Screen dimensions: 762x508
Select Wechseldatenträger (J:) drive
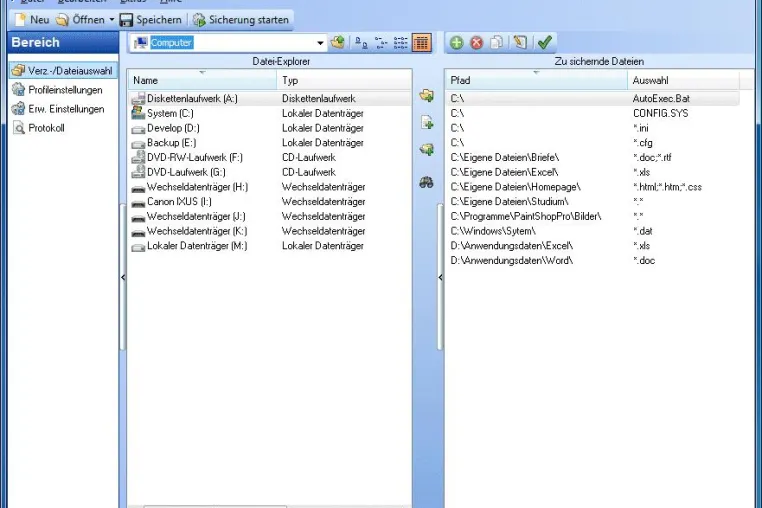click(270, 216)
